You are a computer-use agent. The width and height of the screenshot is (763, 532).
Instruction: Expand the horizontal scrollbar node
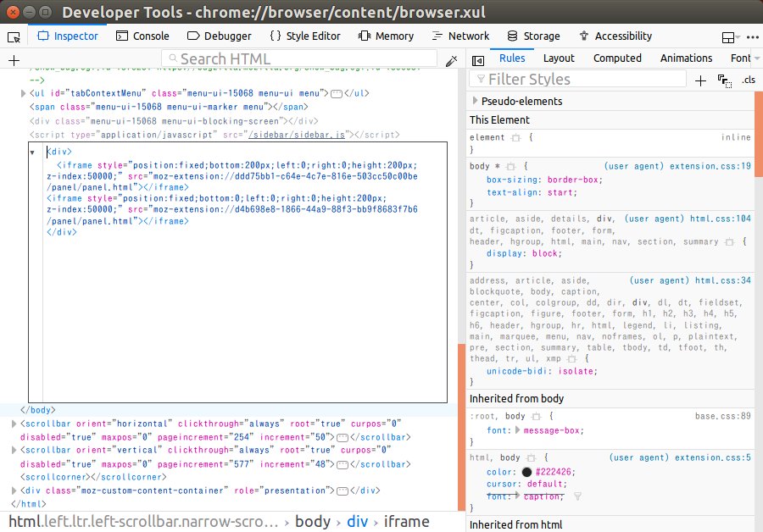click(x=14, y=424)
